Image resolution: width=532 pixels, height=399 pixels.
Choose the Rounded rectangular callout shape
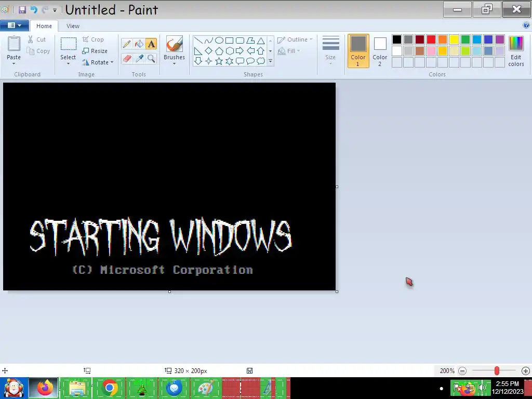240,61
